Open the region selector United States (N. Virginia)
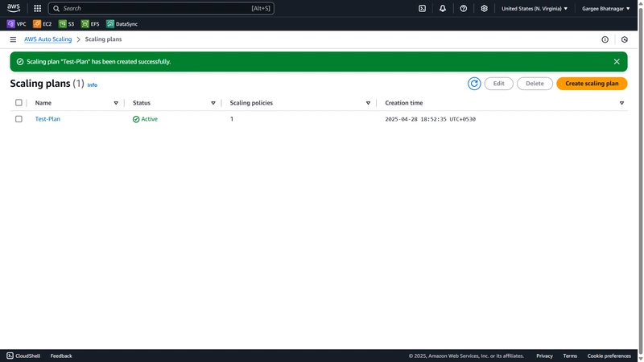This screenshot has width=644, height=362. tap(535, 8)
